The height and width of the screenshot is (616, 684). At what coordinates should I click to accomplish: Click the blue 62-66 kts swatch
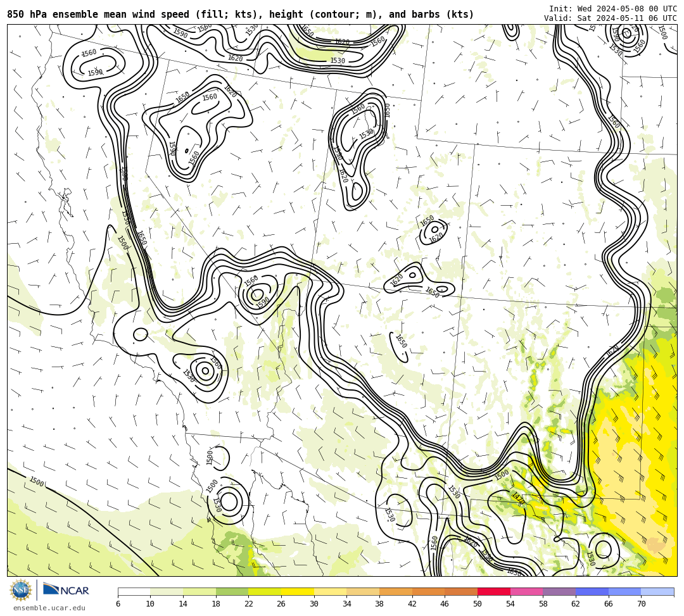point(592,591)
